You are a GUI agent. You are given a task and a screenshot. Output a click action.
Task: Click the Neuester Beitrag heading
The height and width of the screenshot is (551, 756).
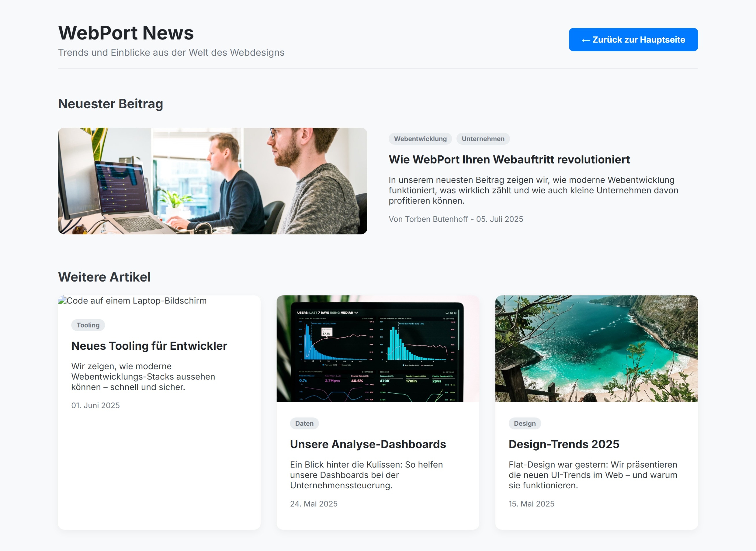point(110,104)
